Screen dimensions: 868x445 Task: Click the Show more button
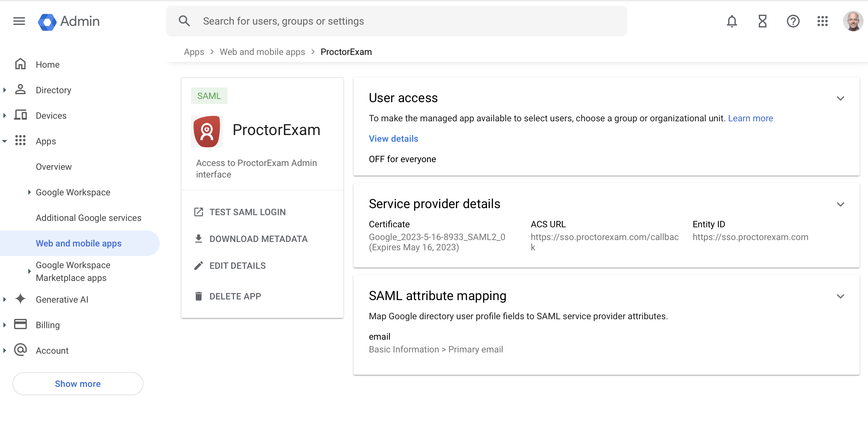click(78, 384)
